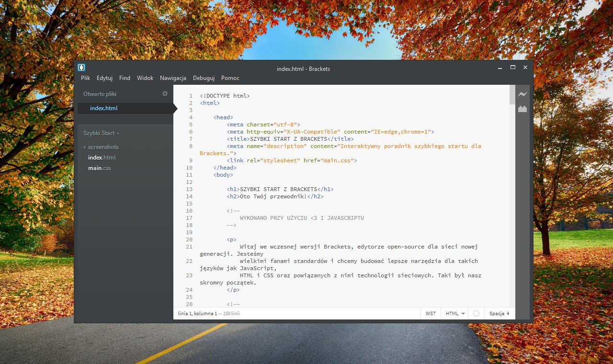
Task: Open the Edytuj menu
Action: click(x=104, y=78)
